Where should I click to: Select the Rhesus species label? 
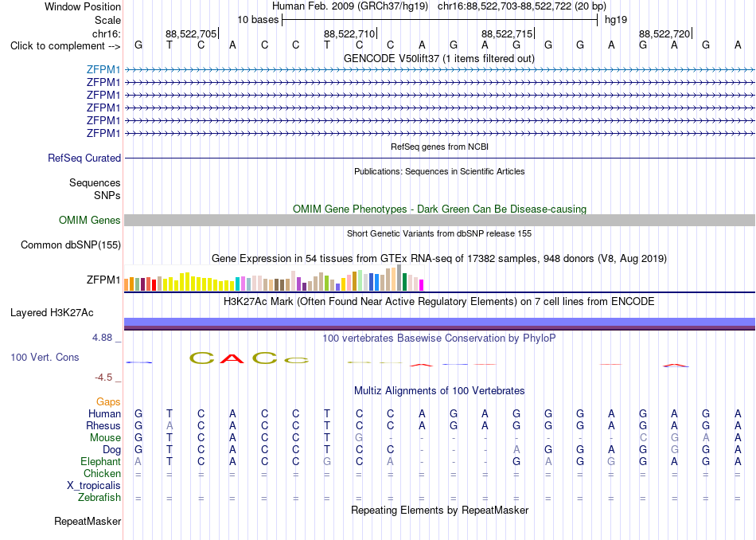[x=103, y=425]
